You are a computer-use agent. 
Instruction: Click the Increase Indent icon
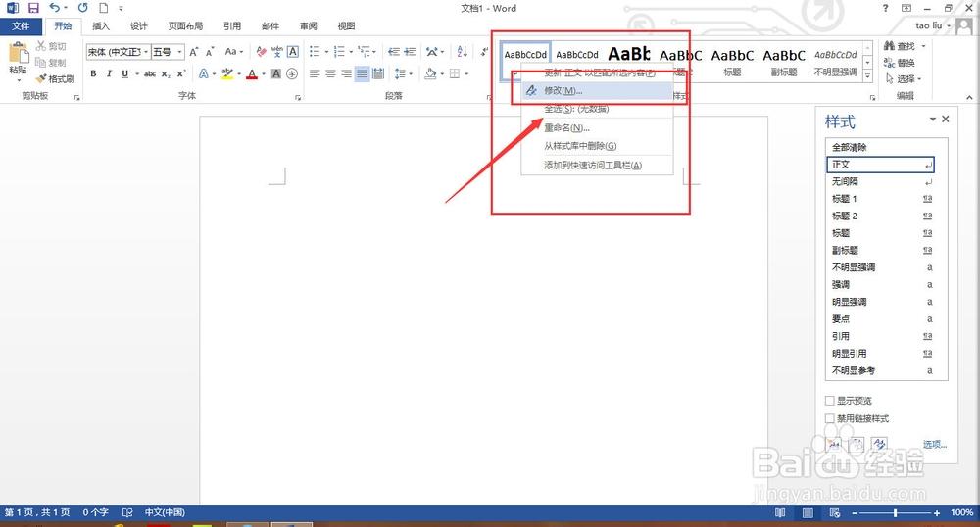point(410,52)
